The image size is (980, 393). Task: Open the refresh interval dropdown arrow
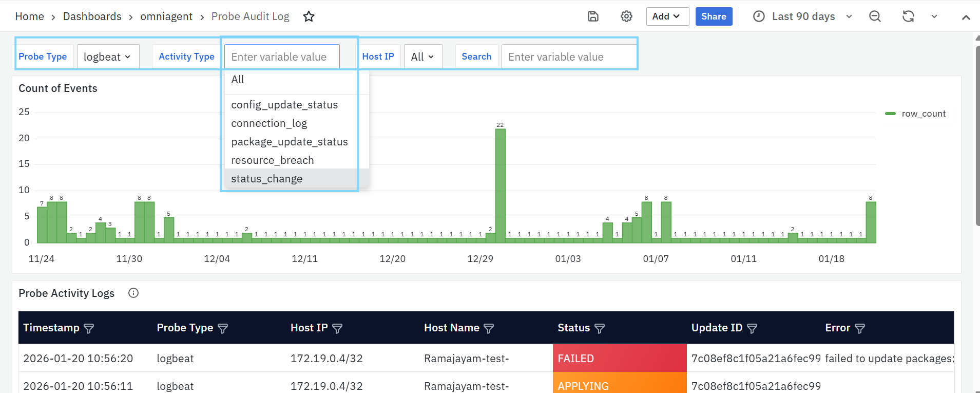click(x=934, y=16)
